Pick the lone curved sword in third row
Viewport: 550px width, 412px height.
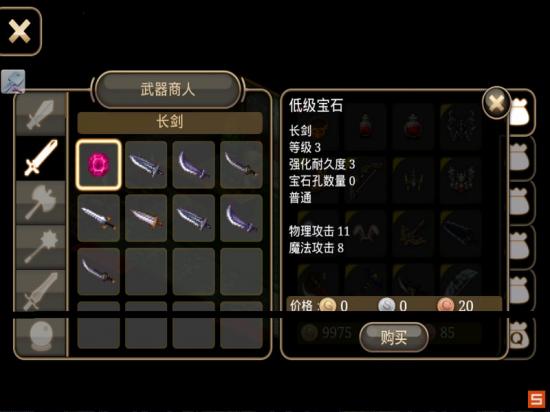99,271
